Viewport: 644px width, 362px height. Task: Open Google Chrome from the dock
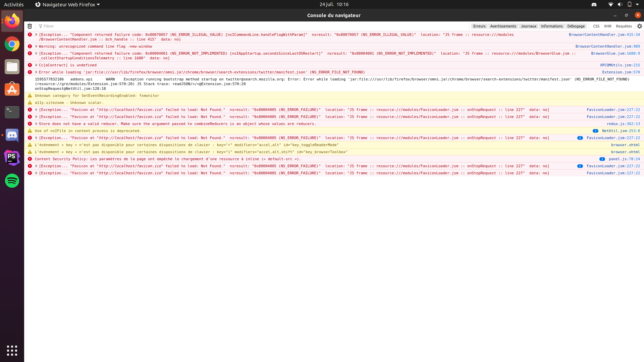point(12,44)
